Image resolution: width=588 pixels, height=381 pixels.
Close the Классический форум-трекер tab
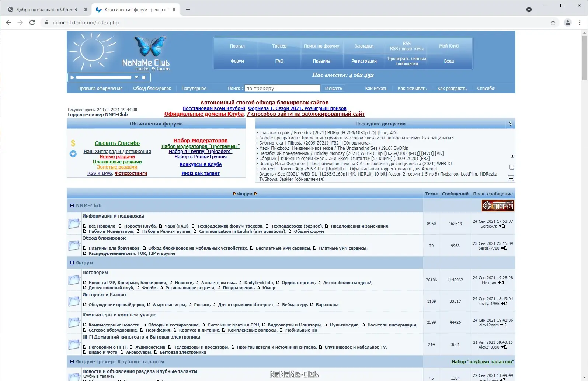174,10
